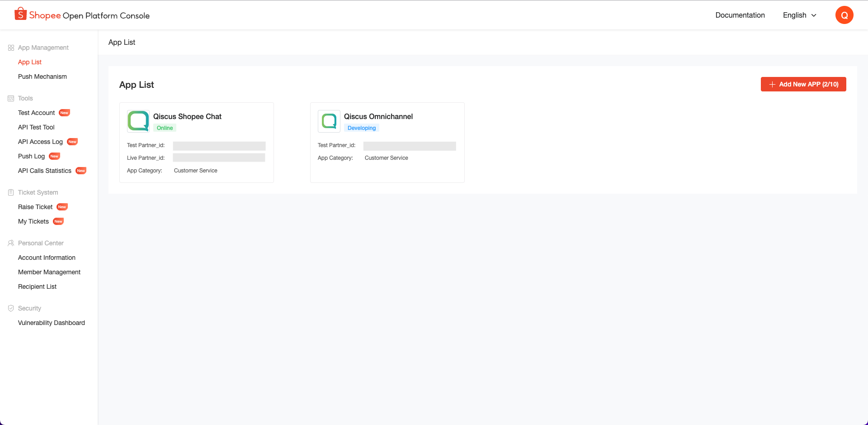This screenshot has height=425, width=868.
Task: Click the Qiscus Shopee Chat app logo
Action: point(138,121)
